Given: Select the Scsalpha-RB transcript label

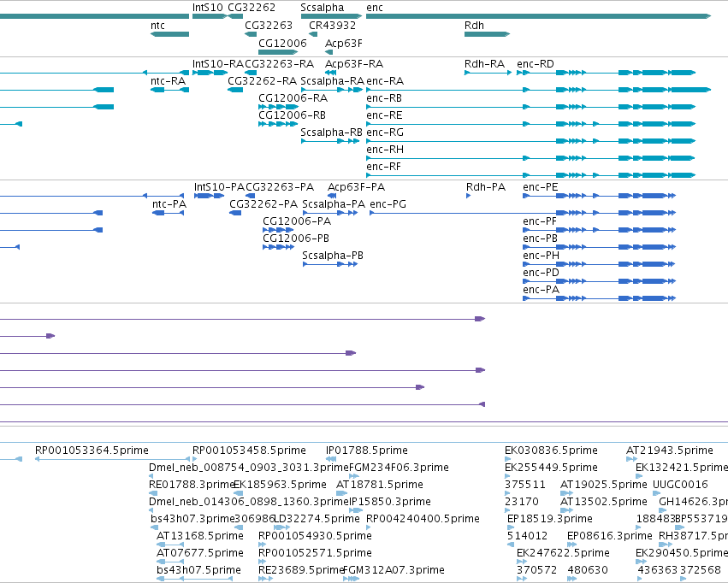Looking at the screenshot, I should pos(332,132).
